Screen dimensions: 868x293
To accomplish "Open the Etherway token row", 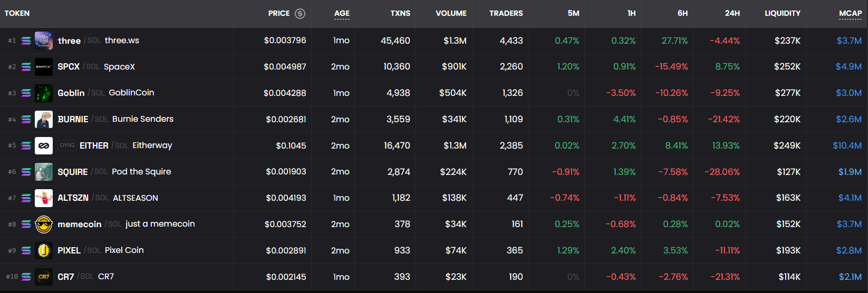I will 434,145.
